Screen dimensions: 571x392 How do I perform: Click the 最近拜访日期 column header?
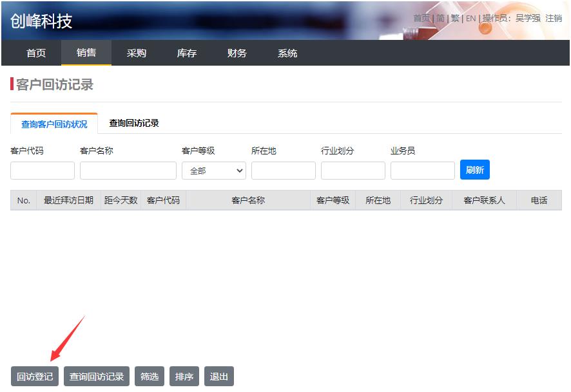click(x=68, y=200)
